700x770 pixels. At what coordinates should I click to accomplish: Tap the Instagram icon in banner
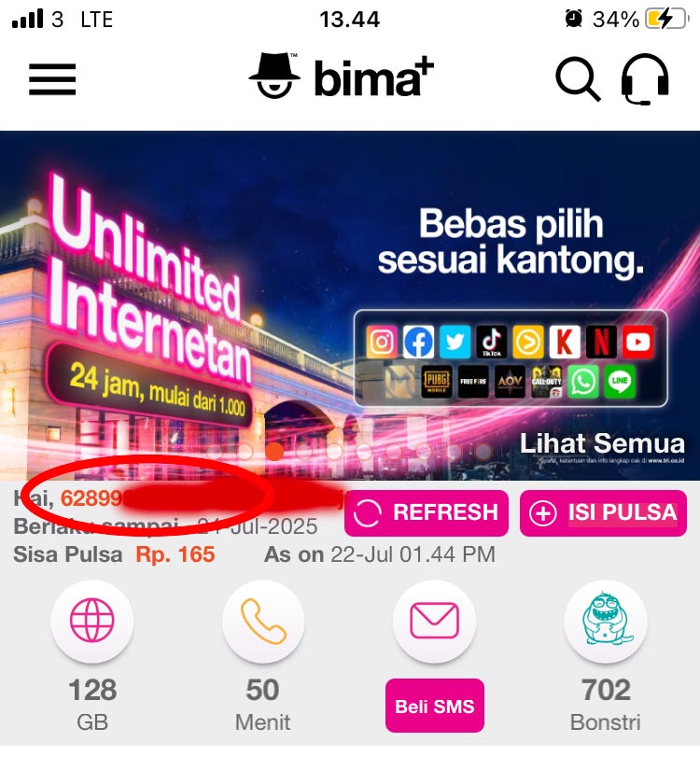(x=382, y=342)
